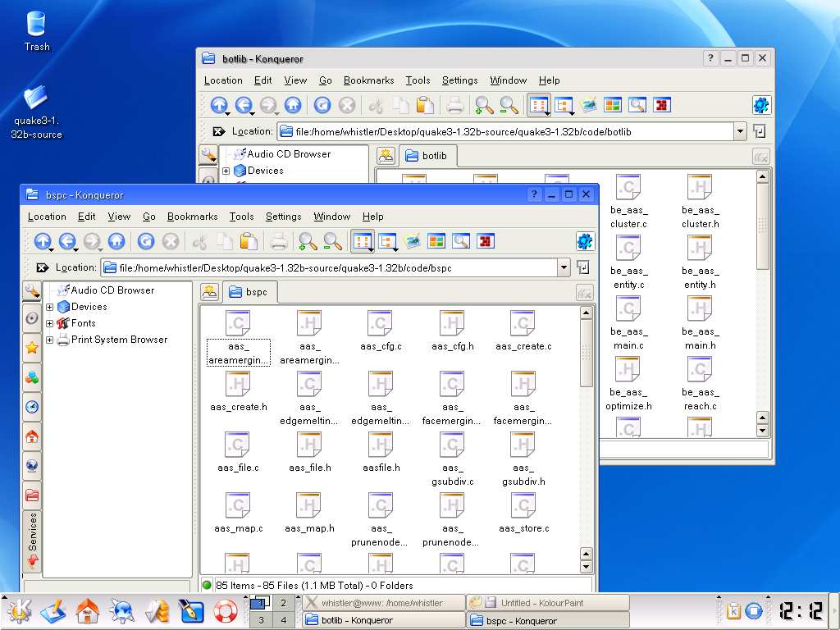The height and width of the screenshot is (630, 840).
Task: Open Services vertical tab in bspc sidebar
Action: tap(32, 541)
